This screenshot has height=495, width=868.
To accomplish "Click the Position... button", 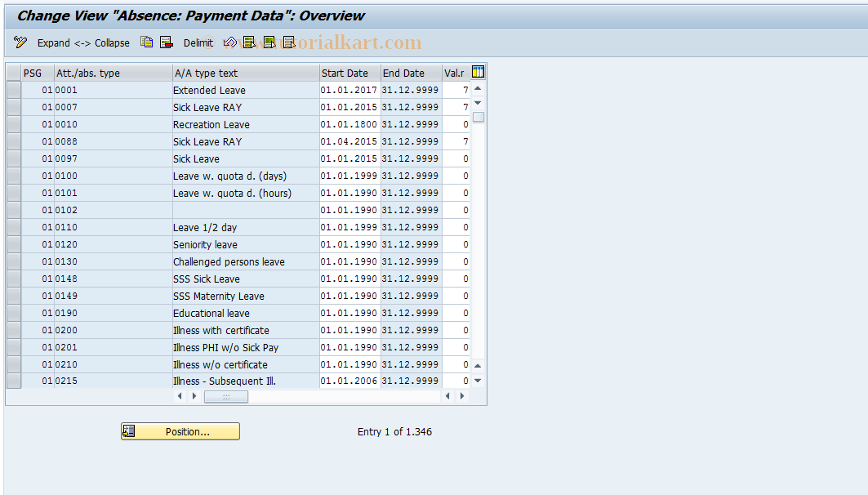I will click(x=180, y=431).
